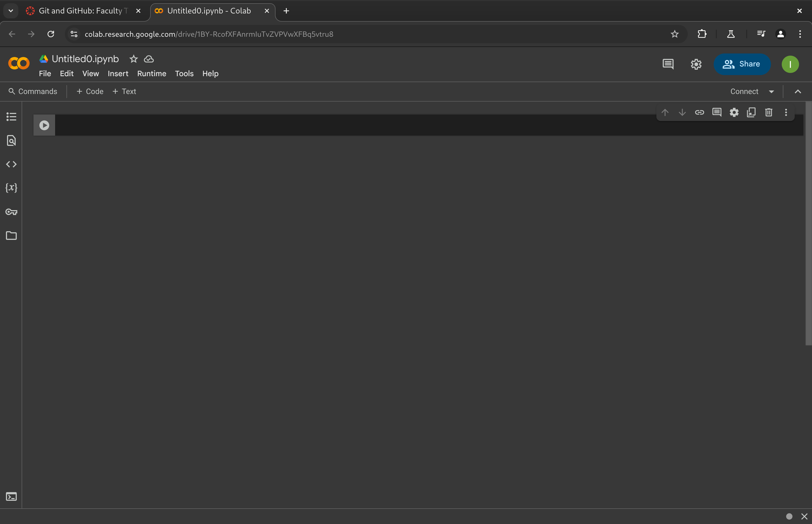Star the Untitled0.ipynb notebook
This screenshot has height=524, width=812.
point(133,59)
